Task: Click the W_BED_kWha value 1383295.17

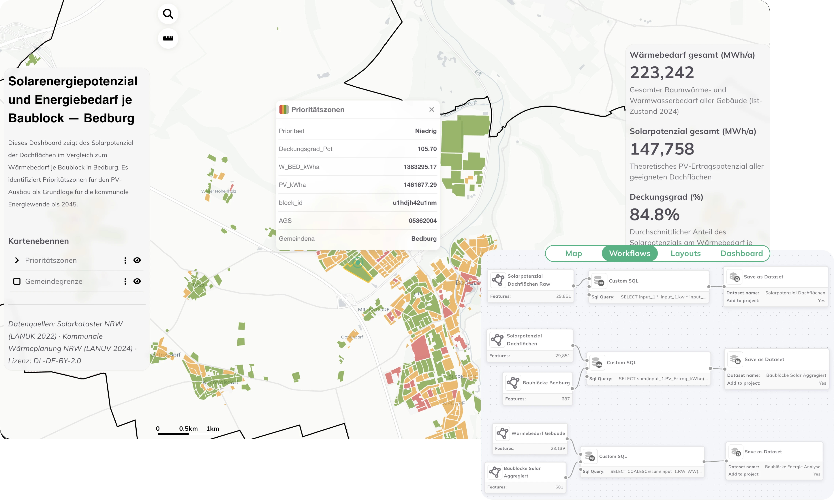Action: (x=420, y=167)
